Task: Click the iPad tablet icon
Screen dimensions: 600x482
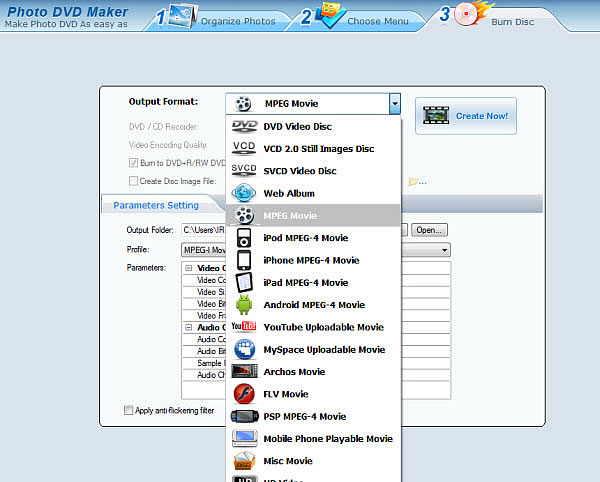Action: pyautogui.click(x=244, y=282)
